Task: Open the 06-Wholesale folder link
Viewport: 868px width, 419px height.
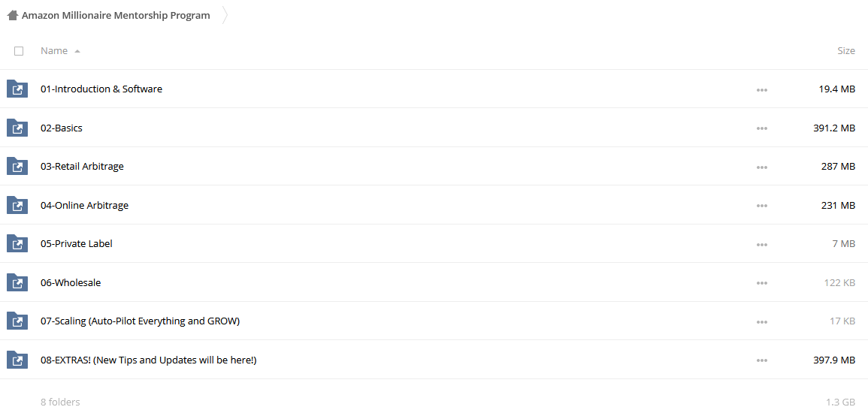Action: click(71, 282)
